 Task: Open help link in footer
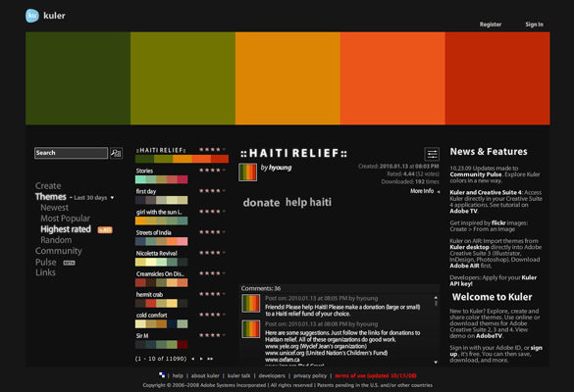178,375
